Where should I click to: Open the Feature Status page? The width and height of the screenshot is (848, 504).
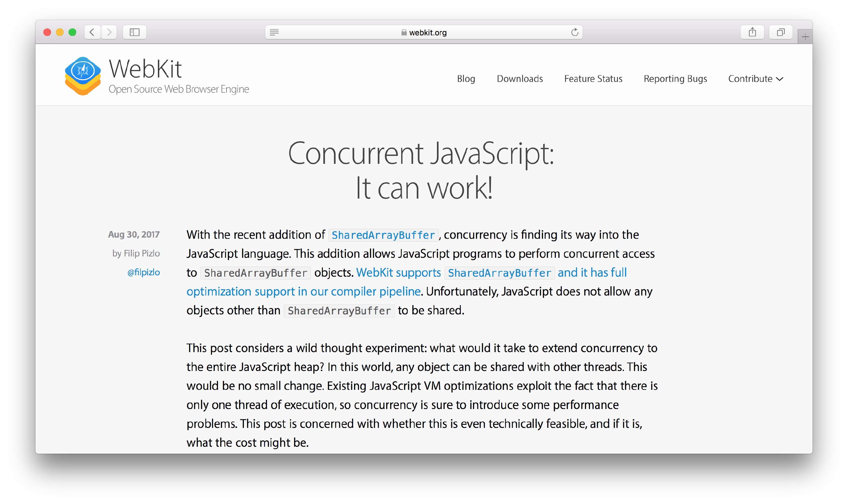593,79
